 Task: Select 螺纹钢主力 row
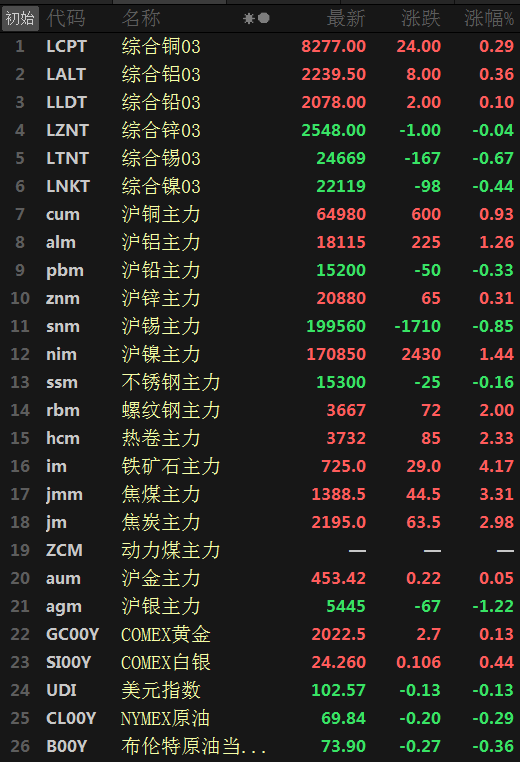click(260, 411)
